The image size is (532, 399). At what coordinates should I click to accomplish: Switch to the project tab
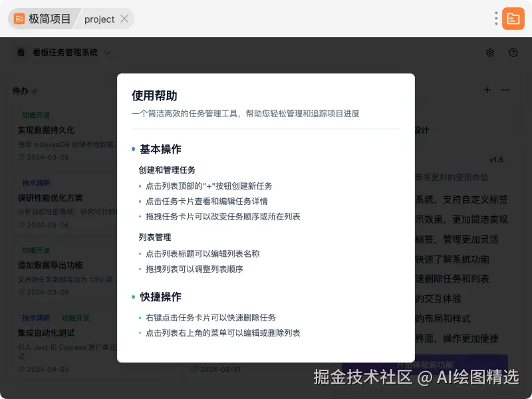(x=98, y=19)
